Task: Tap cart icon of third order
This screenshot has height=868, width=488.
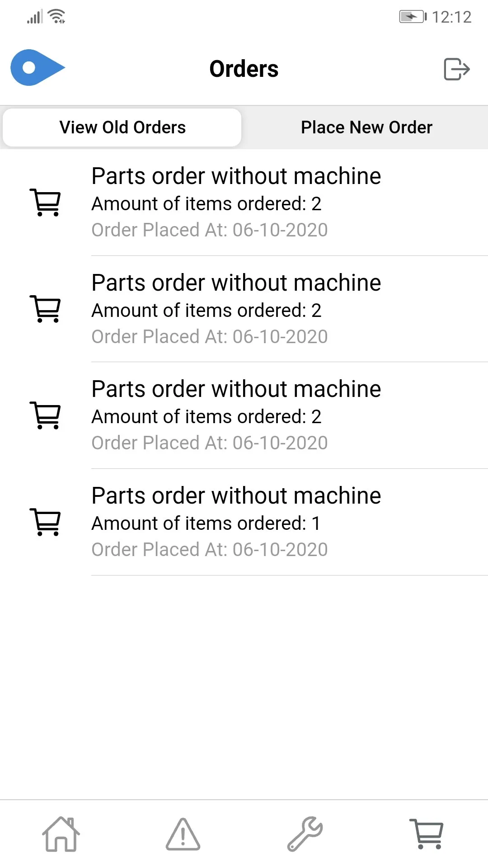Action: 45,415
